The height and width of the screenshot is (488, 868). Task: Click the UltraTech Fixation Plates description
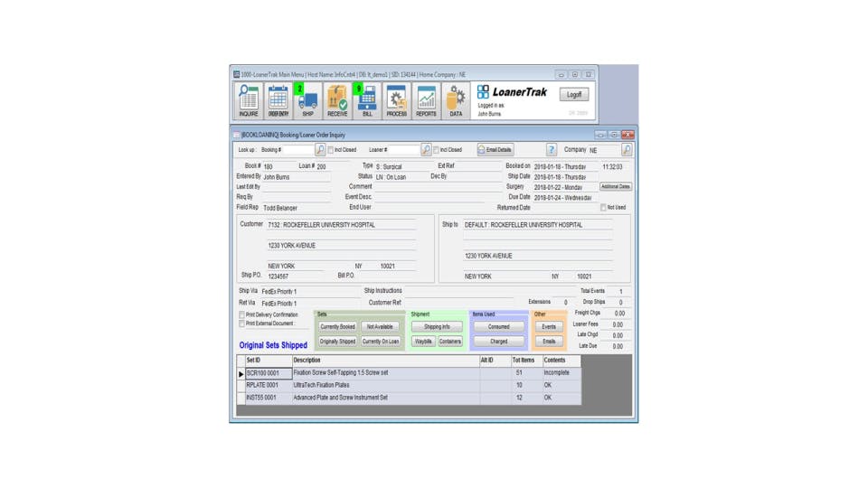tap(322, 385)
